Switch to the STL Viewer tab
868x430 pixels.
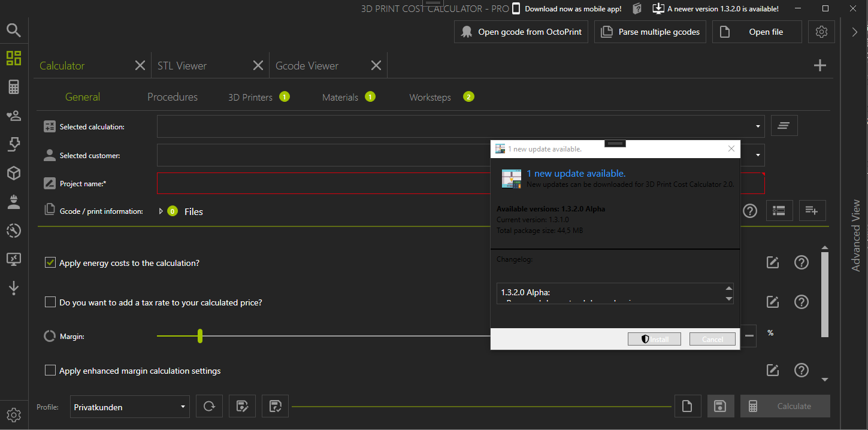tap(182, 66)
